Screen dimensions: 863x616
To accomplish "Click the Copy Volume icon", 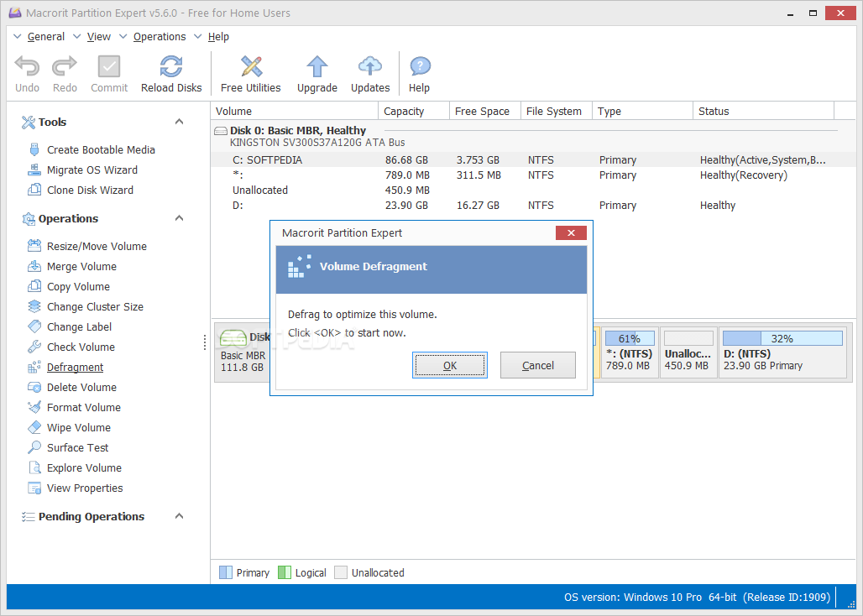I will (34, 286).
